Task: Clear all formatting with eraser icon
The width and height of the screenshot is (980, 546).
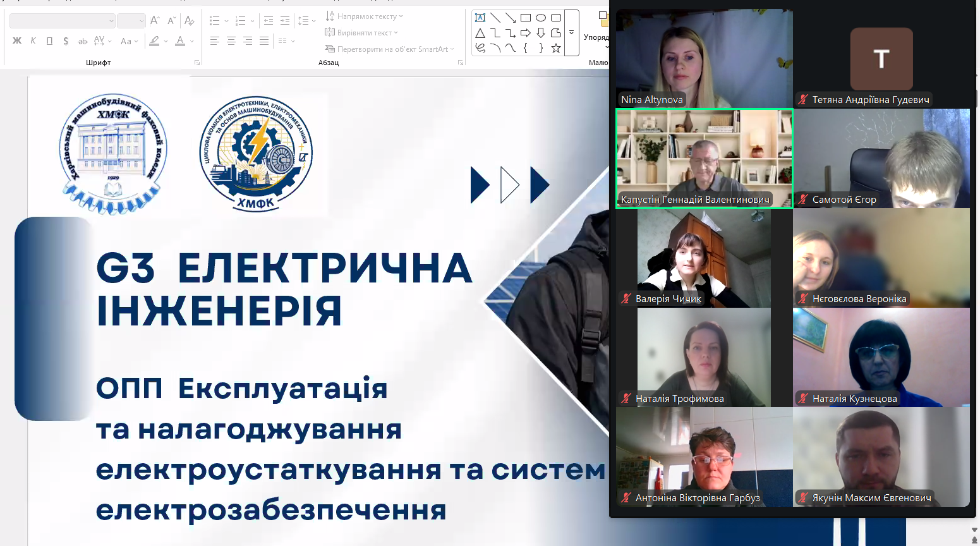Action: click(189, 21)
